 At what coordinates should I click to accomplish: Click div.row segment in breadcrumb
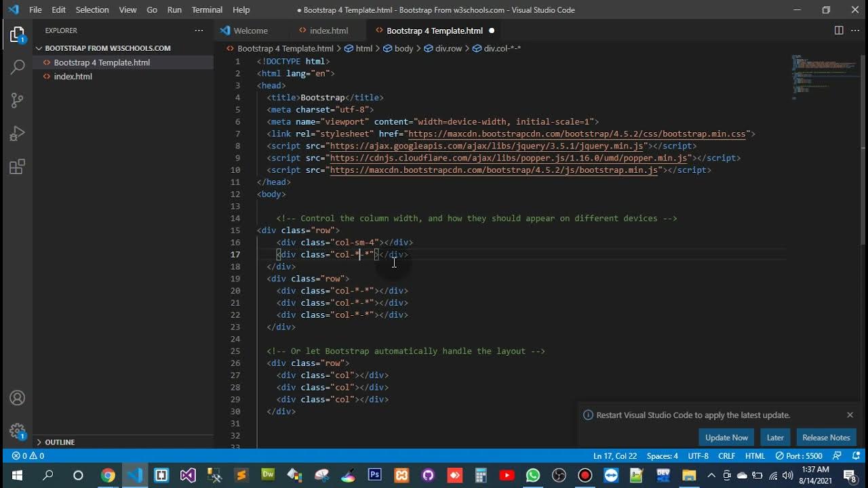tap(448, 49)
